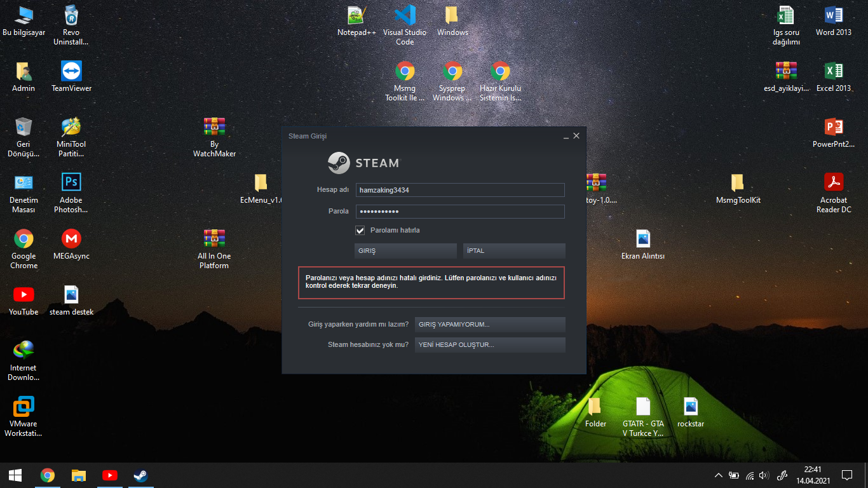Expand the hidden system tray icons chevron

(719, 475)
